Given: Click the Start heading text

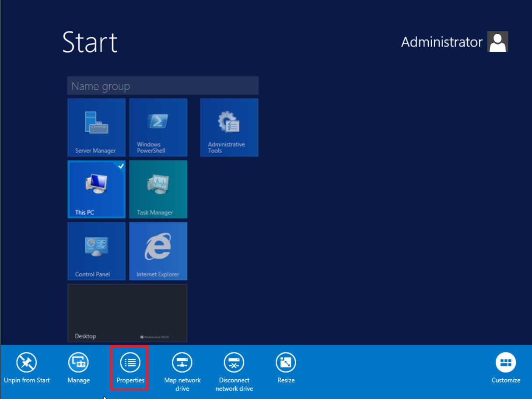Looking at the screenshot, I should pos(90,42).
